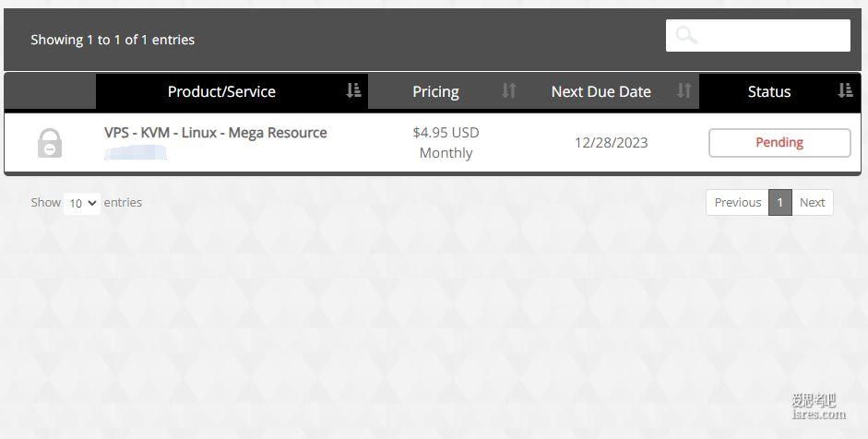The width and height of the screenshot is (868, 439).
Task: Click sort icon in Product/Service header
Action: point(353,90)
